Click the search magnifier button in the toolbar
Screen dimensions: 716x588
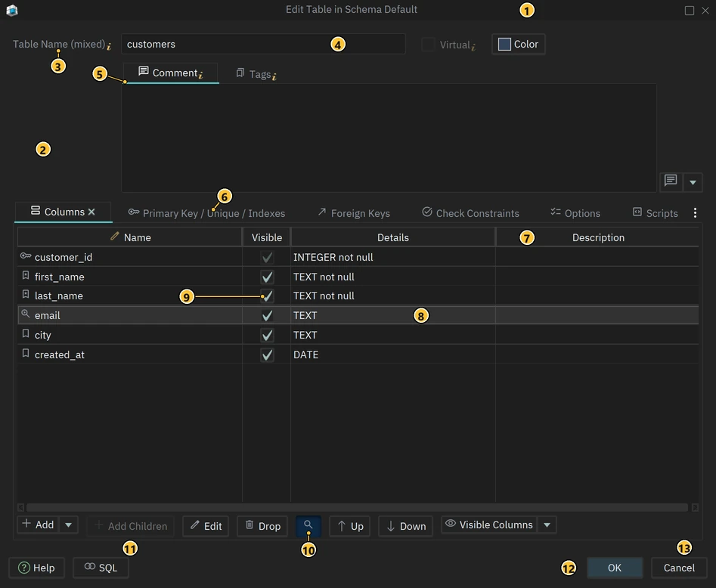click(308, 525)
